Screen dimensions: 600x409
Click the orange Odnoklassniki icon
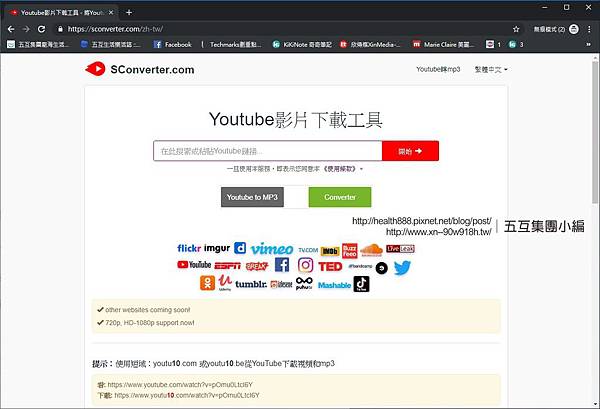pyautogui.click(x=207, y=284)
